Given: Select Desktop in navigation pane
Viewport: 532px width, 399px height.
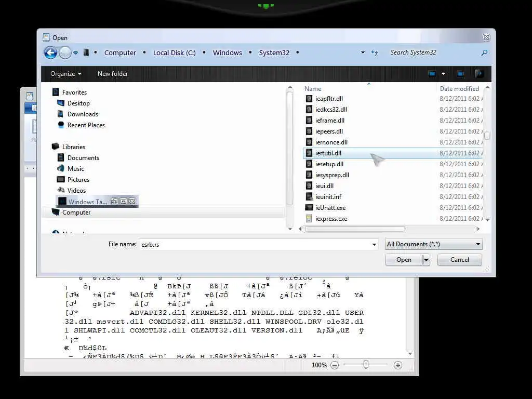Looking at the screenshot, I should (78, 103).
